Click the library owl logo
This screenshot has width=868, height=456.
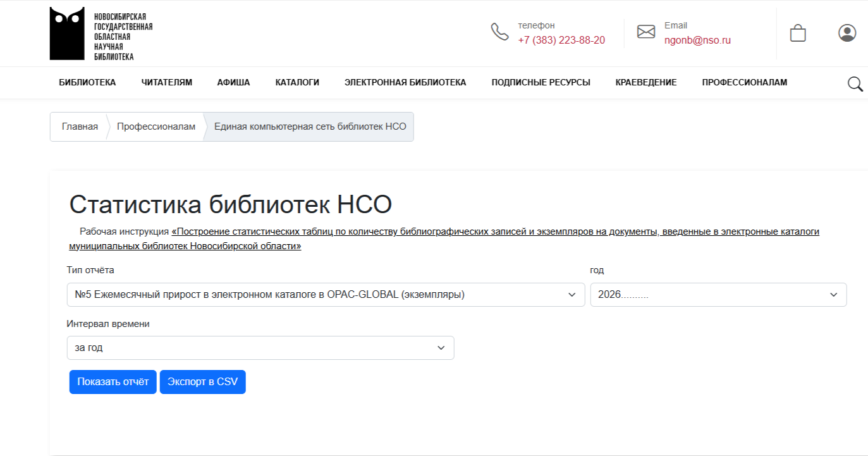tap(67, 34)
